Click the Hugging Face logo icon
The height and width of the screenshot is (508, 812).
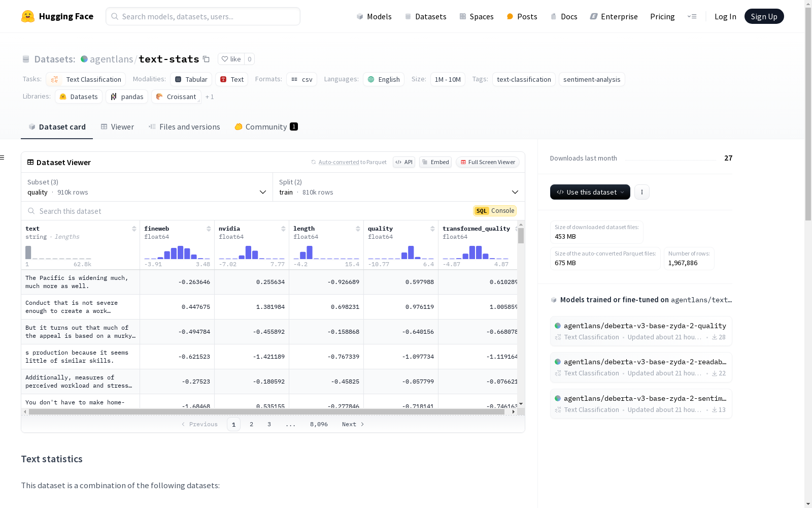pos(28,16)
